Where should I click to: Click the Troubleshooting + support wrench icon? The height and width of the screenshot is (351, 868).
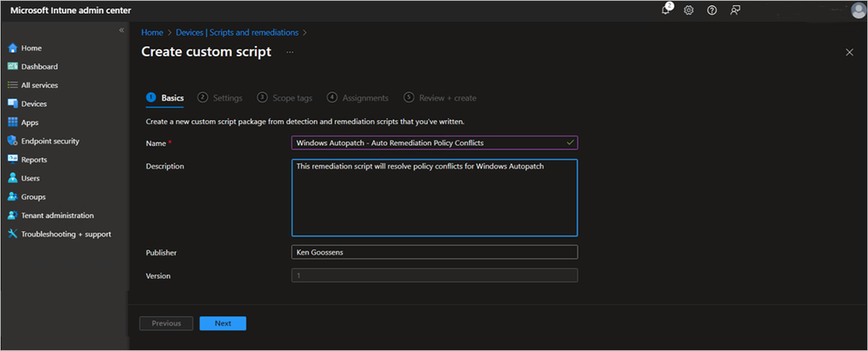[13, 234]
